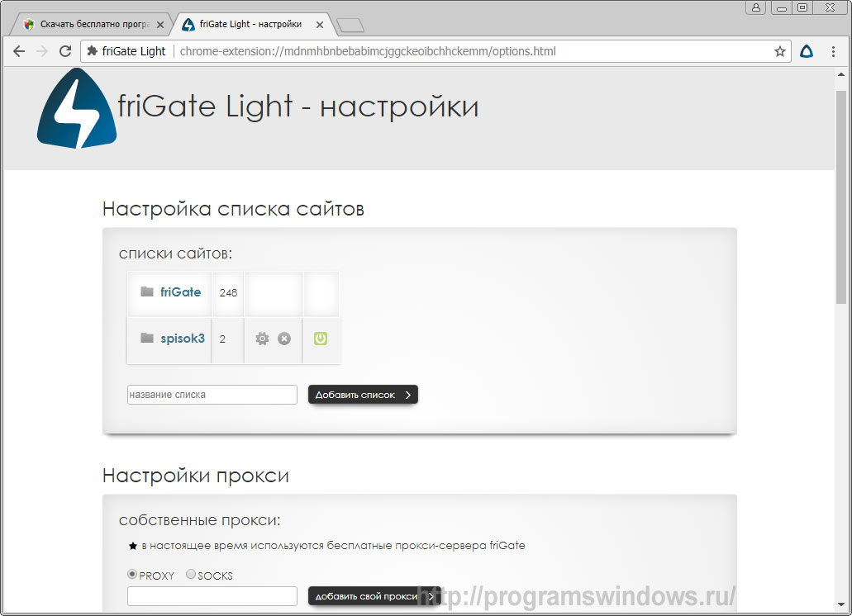Select the PROXY radio button
852x616 pixels.
(132, 574)
